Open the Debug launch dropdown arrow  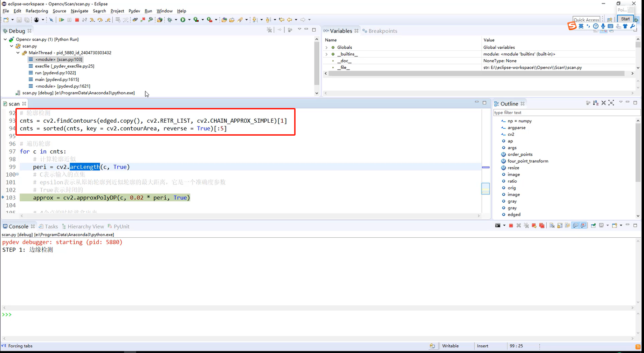click(176, 20)
